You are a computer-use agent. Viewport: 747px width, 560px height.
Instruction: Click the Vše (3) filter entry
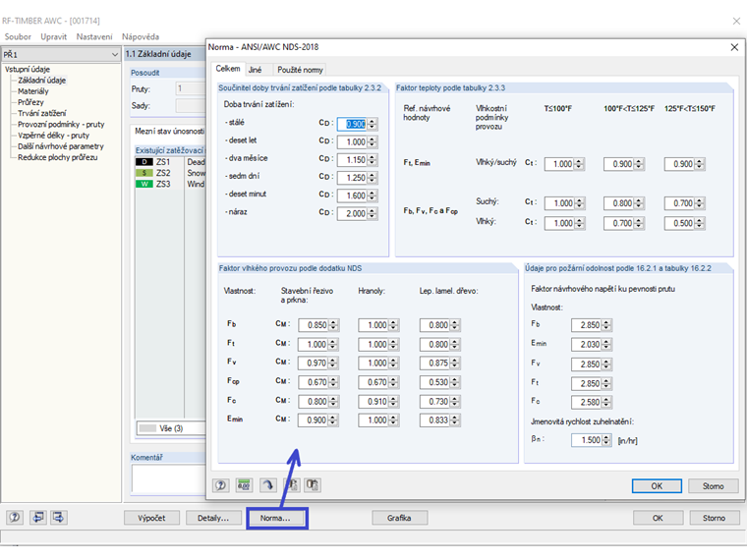point(171,428)
